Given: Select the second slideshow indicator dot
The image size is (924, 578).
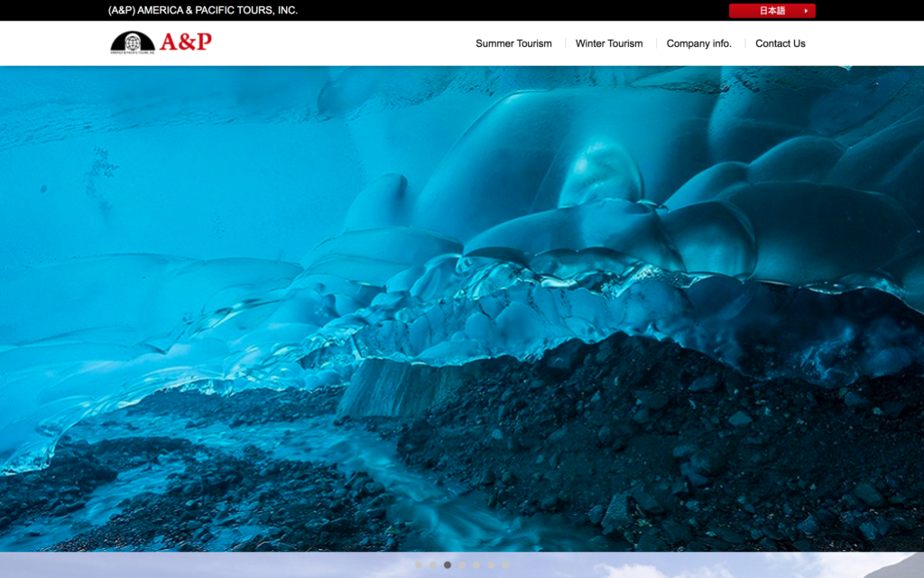Looking at the screenshot, I should 433,565.
